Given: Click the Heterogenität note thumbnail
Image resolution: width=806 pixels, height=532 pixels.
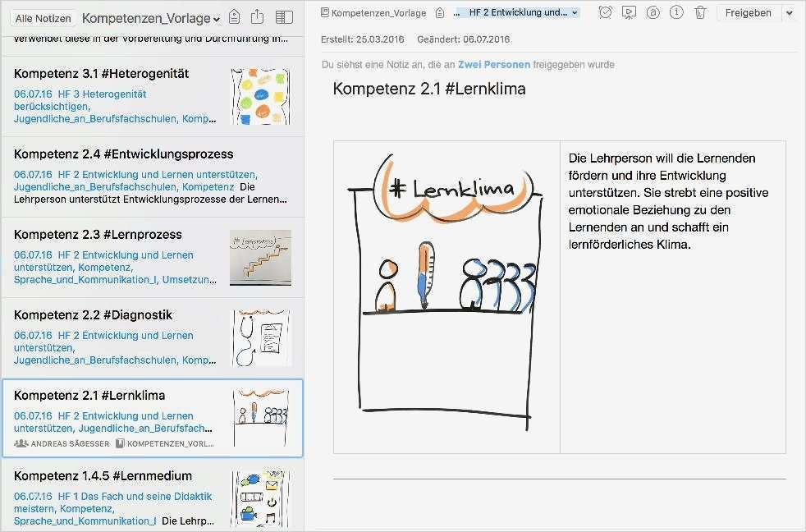Looking at the screenshot, I should click(261, 97).
